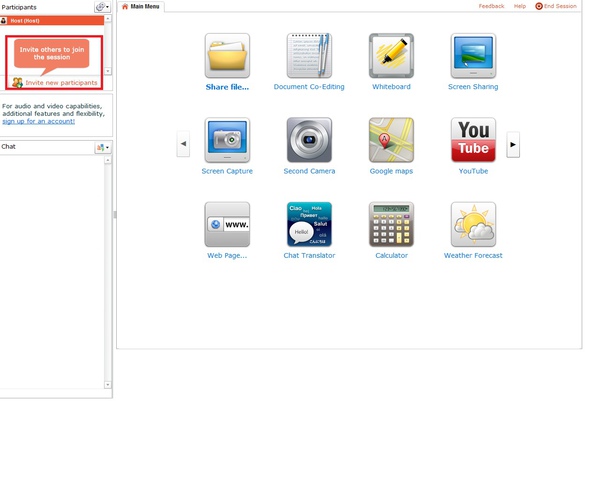The width and height of the screenshot is (600, 480).
Task: Click the 'Second Camera' text label
Action: click(309, 171)
